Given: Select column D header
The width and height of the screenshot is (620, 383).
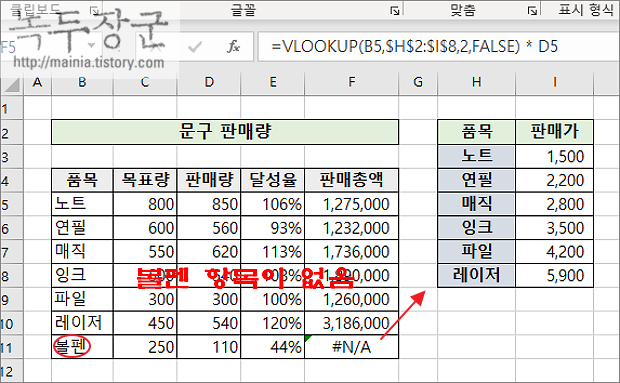Looking at the screenshot, I should coord(209,83).
